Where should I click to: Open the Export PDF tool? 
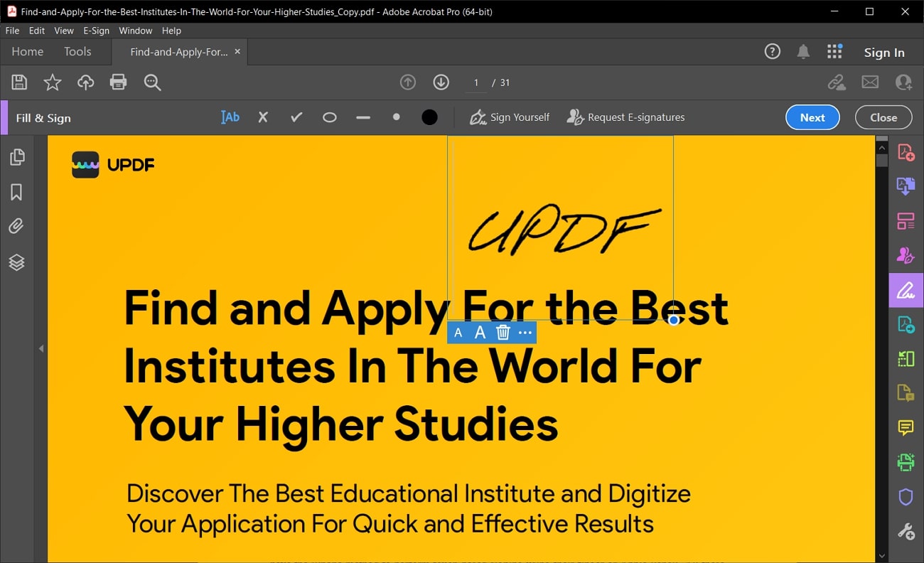click(x=906, y=186)
